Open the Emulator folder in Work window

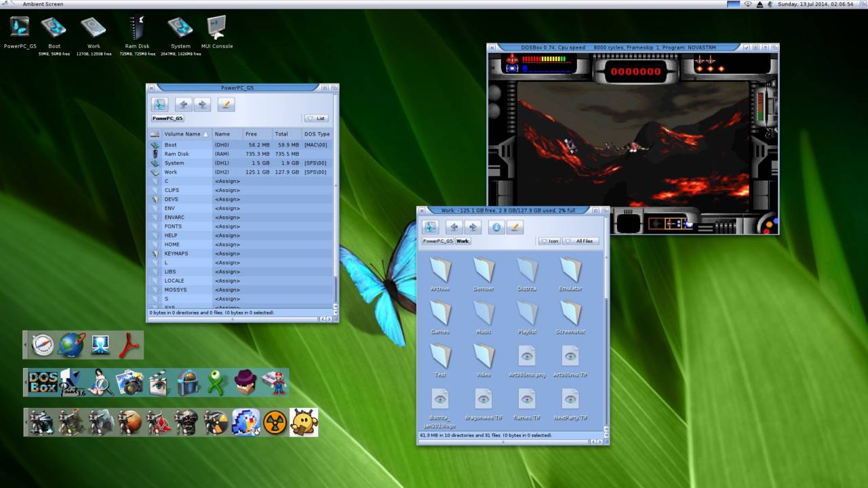click(x=570, y=274)
